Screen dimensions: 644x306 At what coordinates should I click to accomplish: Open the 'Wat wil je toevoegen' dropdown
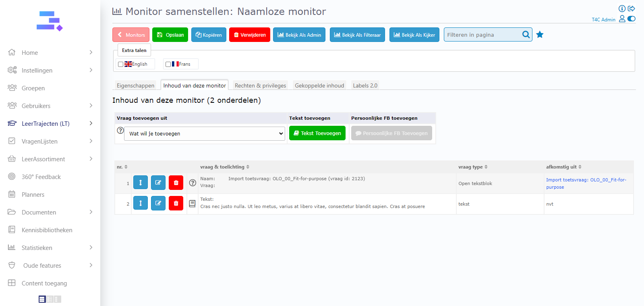[x=205, y=133]
